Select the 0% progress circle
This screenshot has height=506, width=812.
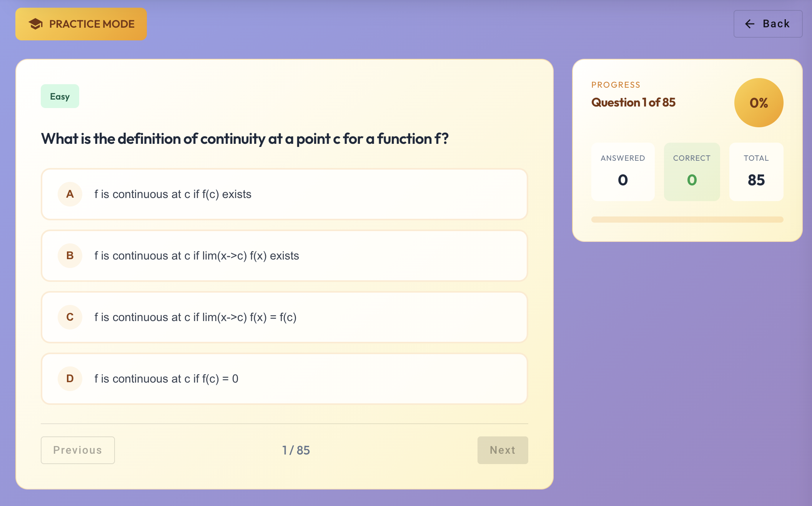[x=758, y=102]
